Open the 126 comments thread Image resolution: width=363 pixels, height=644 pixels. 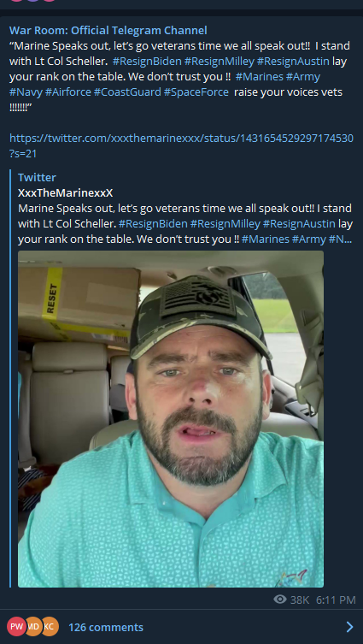pyautogui.click(x=106, y=627)
